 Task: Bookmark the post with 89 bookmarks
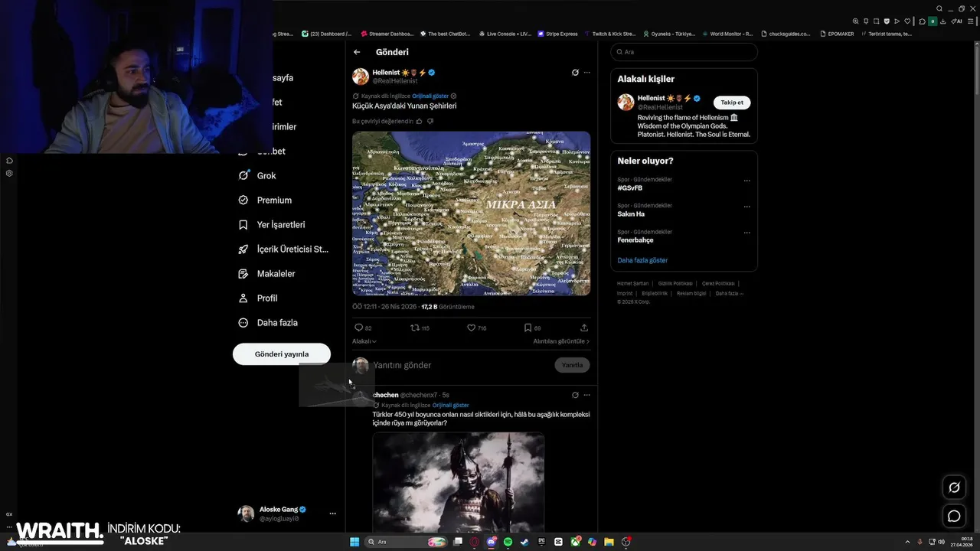tap(528, 328)
